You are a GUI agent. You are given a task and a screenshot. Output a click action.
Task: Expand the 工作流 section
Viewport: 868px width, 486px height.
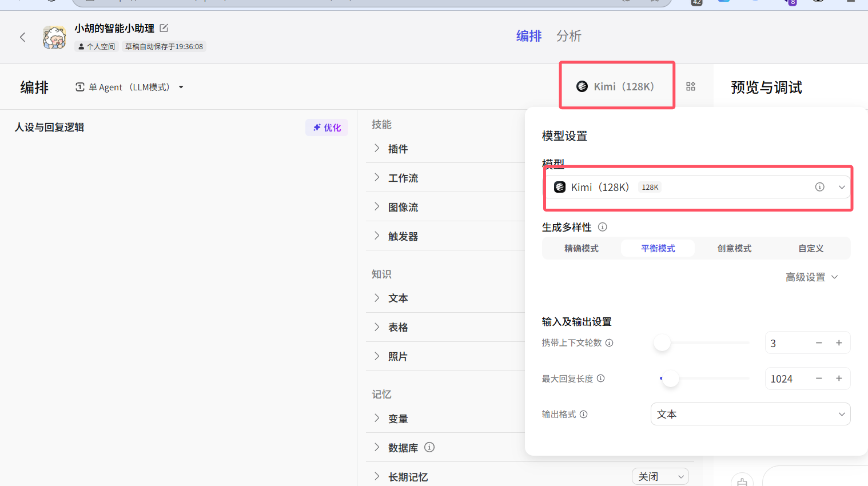(377, 178)
